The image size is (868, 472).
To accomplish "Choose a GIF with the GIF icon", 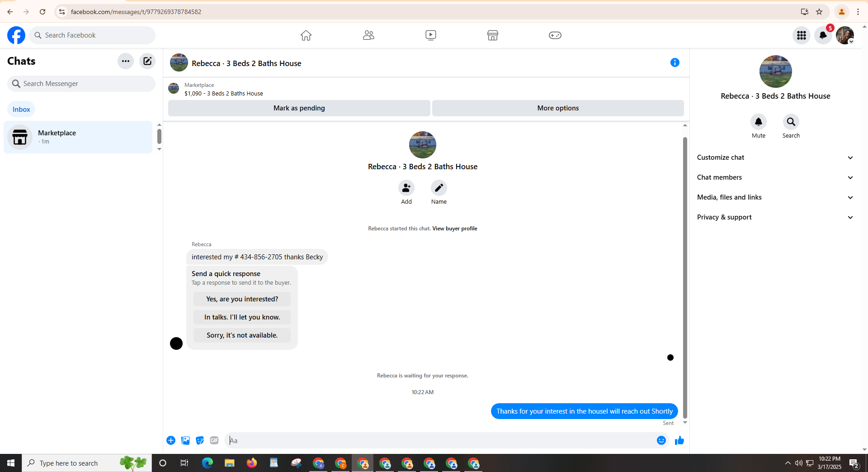I will [x=214, y=440].
